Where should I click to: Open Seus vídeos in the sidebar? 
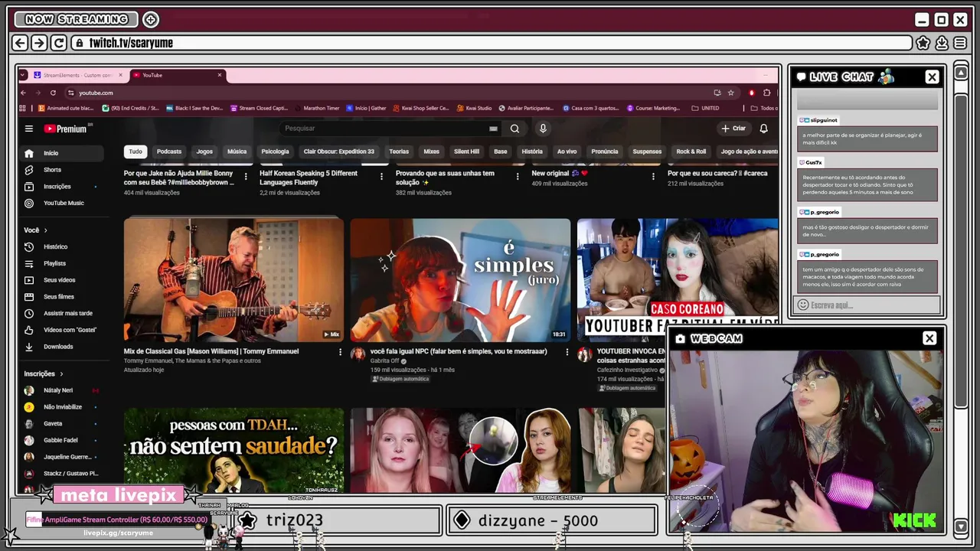[x=61, y=280]
